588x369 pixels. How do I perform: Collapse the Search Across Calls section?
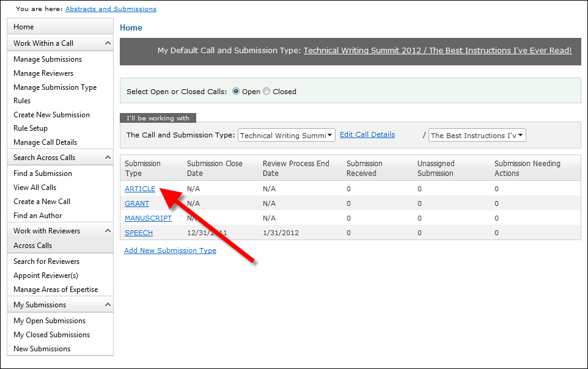click(x=108, y=158)
